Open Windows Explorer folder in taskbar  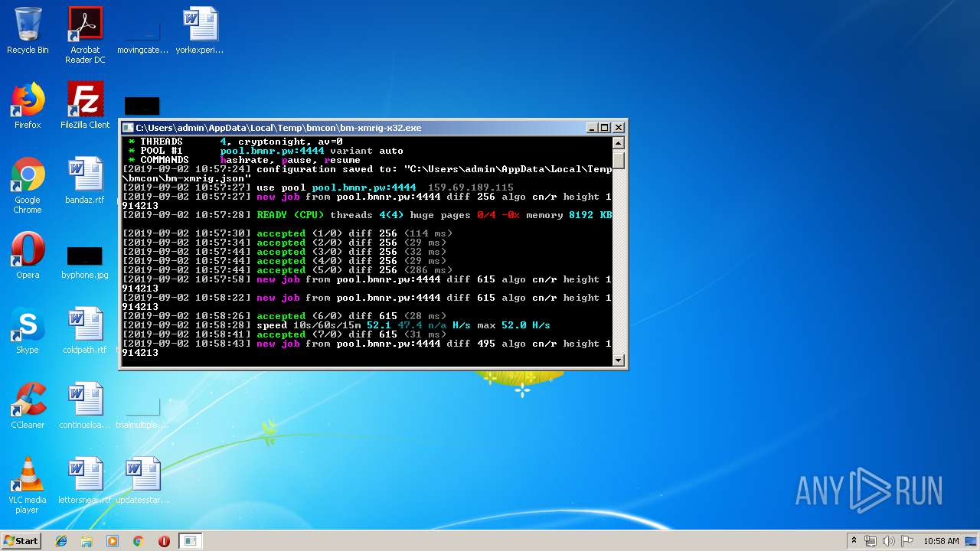click(x=87, y=541)
